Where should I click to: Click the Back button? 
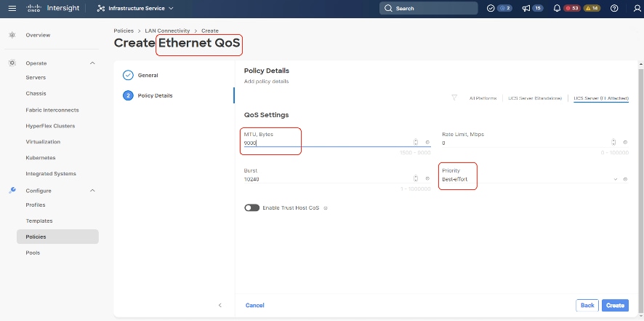(587, 305)
